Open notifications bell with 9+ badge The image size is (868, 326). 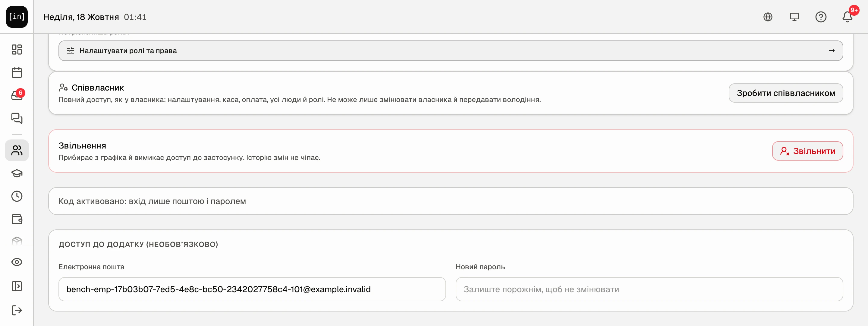point(848,16)
